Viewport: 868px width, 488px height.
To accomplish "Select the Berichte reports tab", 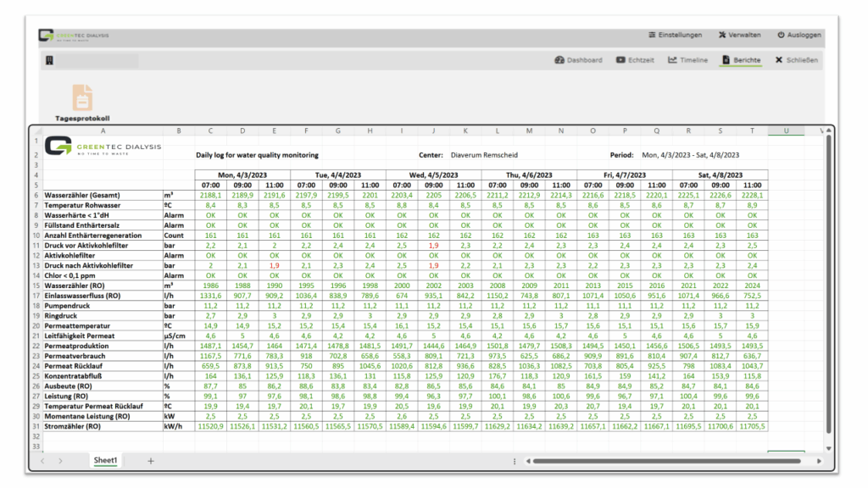I will [740, 60].
